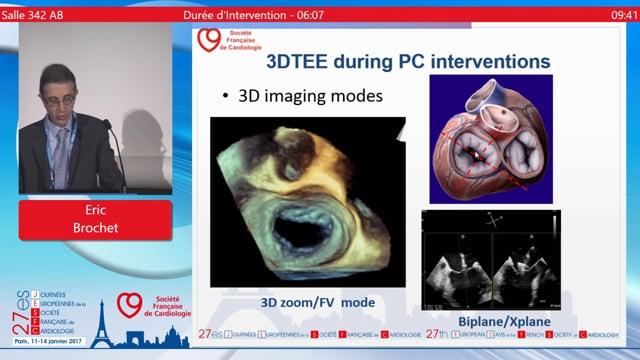The width and height of the screenshot is (640, 360).
Task: Click the Biplane/Xplane caption label
Action: click(x=504, y=321)
